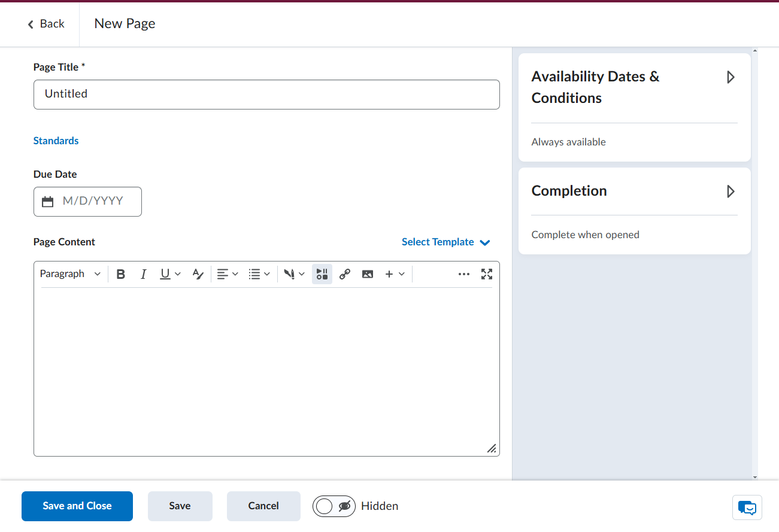This screenshot has height=532, width=779.
Task: Click the lesson builder elements icon
Action: pyautogui.click(x=290, y=274)
